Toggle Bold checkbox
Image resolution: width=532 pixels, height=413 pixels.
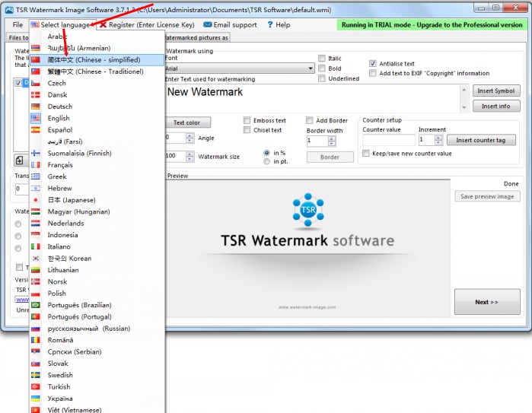point(322,68)
